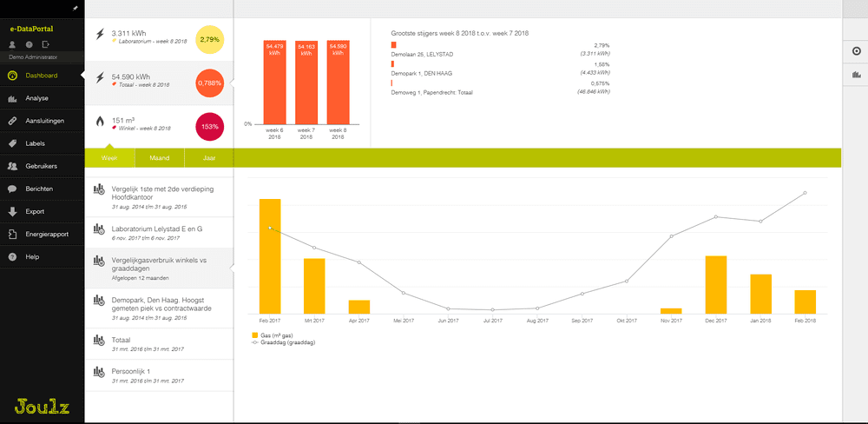Image resolution: width=868 pixels, height=424 pixels.
Task: Open the bar chart icon in right panel
Action: [x=855, y=76]
